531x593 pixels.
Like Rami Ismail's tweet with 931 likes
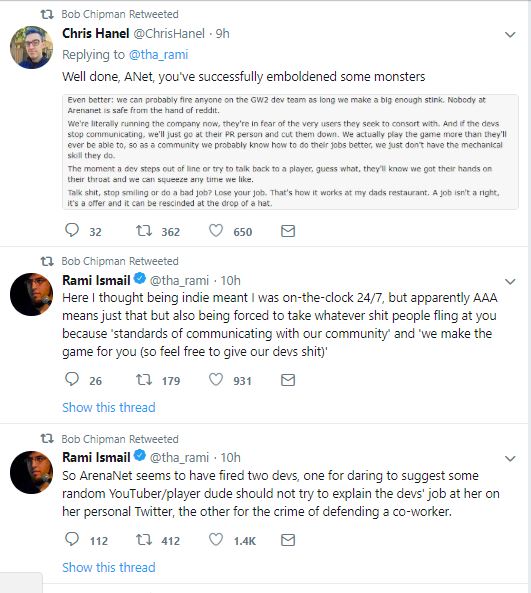click(x=216, y=380)
